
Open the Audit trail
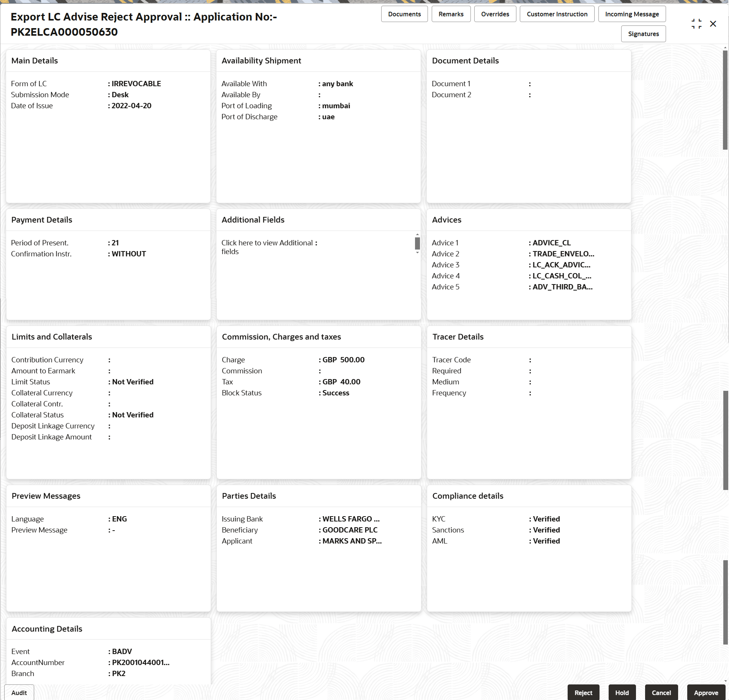pos(19,692)
